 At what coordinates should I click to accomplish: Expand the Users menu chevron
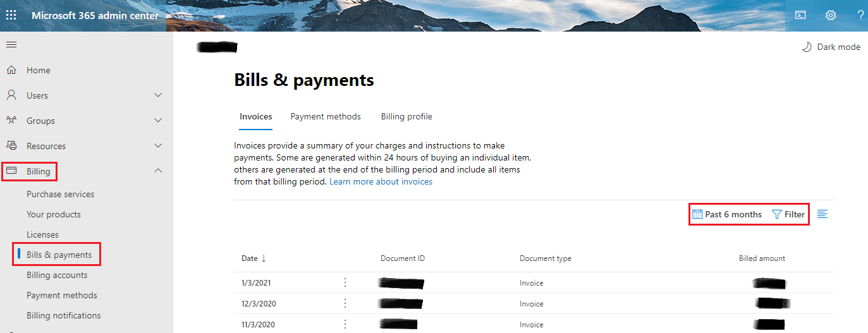click(x=158, y=95)
